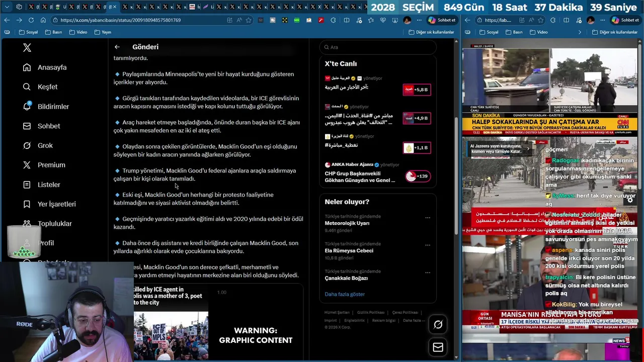Screen dimensions: 644x362
Task: Go back using the Gönderi arrow
Action: pos(117,47)
